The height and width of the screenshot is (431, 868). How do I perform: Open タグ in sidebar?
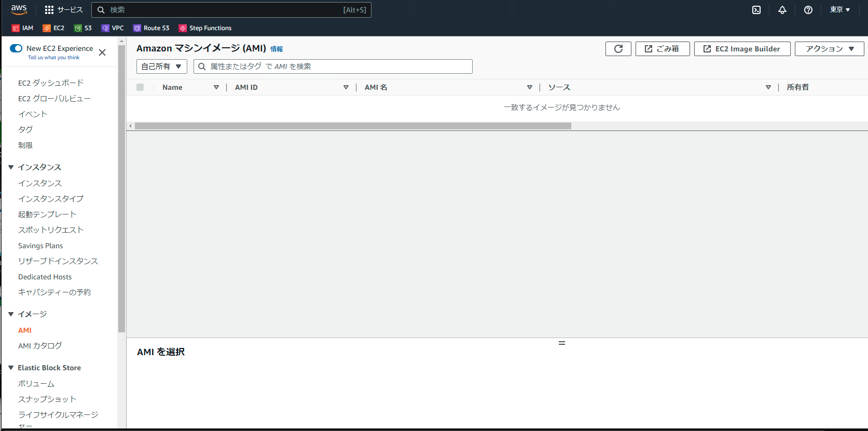tap(25, 130)
